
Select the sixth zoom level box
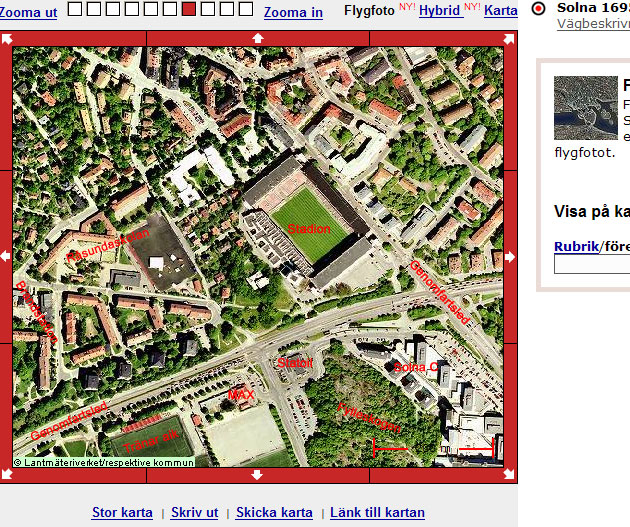coord(170,9)
